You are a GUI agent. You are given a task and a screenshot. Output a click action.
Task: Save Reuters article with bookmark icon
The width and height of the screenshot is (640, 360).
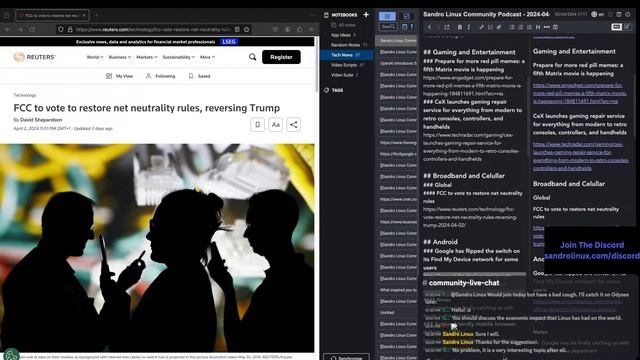pyautogui.click(x=258, y=124)
